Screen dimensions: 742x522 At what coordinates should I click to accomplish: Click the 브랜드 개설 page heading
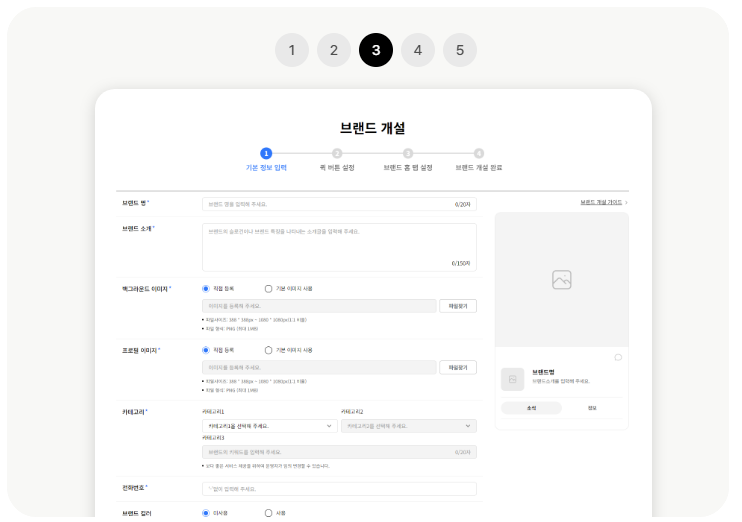point(373,128)
